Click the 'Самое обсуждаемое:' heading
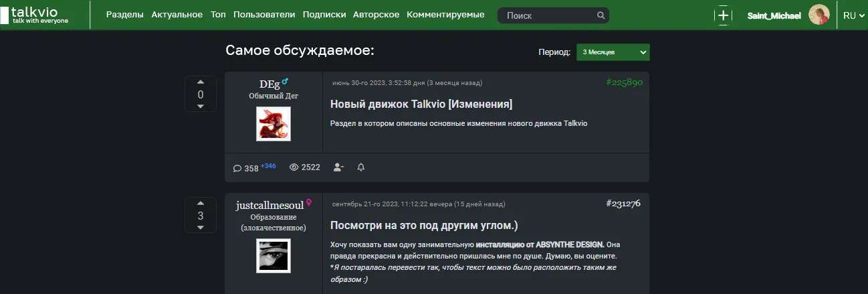The width and height of the screenshot is (868, 294). point(300,50)
